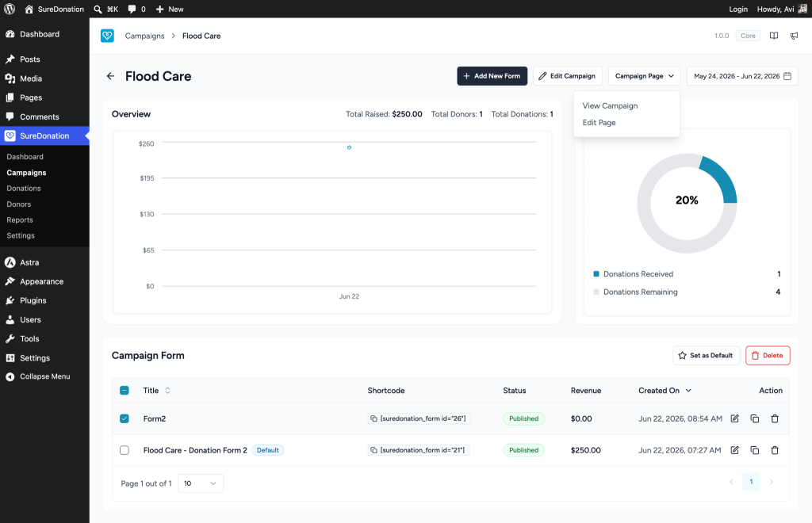Choose View Campaign from the menu

pos(610,105)
